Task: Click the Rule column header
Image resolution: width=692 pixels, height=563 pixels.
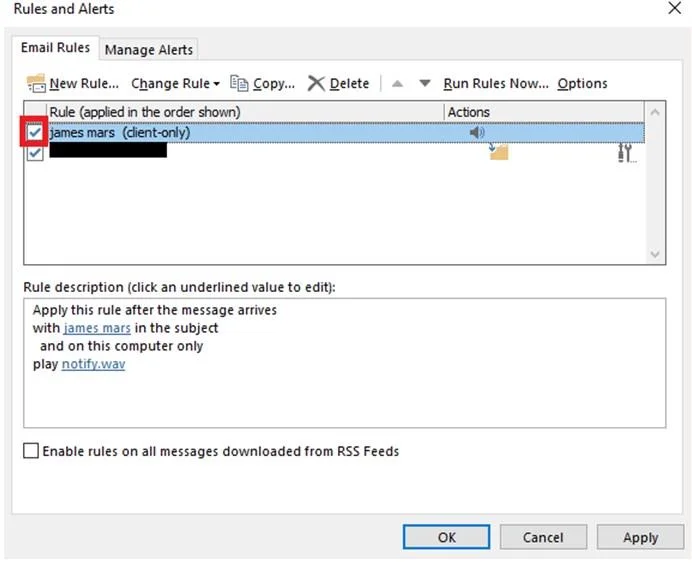Action: pyautogui.click(x=245, y=112)
